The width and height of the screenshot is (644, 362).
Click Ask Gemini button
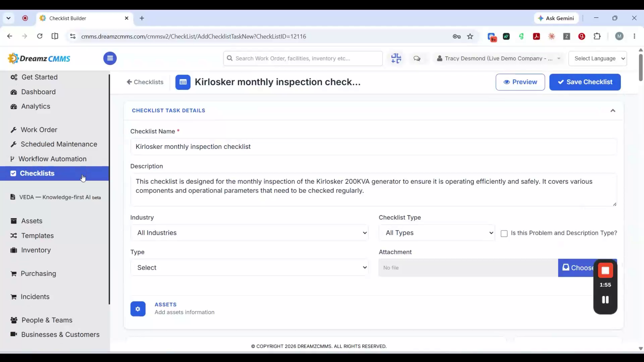point(556,18)
